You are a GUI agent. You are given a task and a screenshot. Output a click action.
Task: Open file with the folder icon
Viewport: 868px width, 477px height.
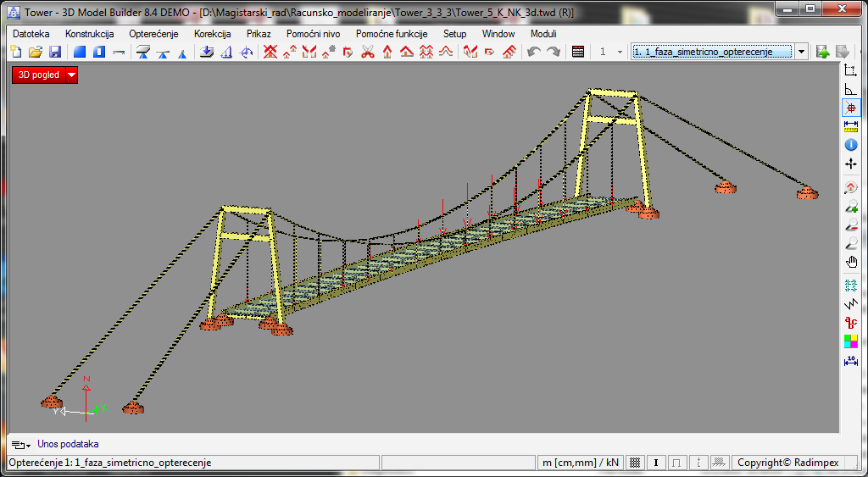pyautogui.click(x=36, y=52)
